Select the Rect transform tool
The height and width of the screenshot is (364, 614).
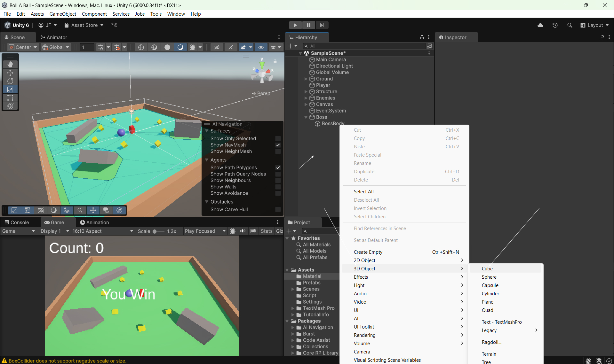point(10,98)
